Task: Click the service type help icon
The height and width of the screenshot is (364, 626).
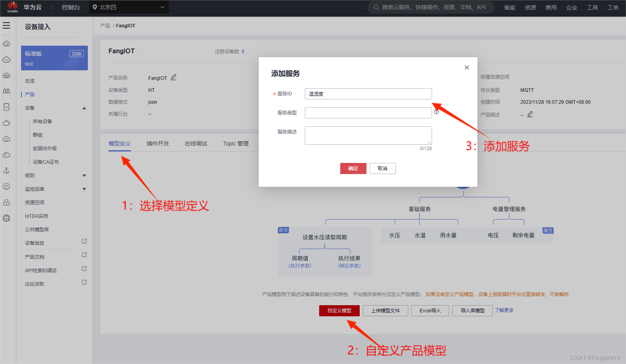Action: click(x=436, y=112)
